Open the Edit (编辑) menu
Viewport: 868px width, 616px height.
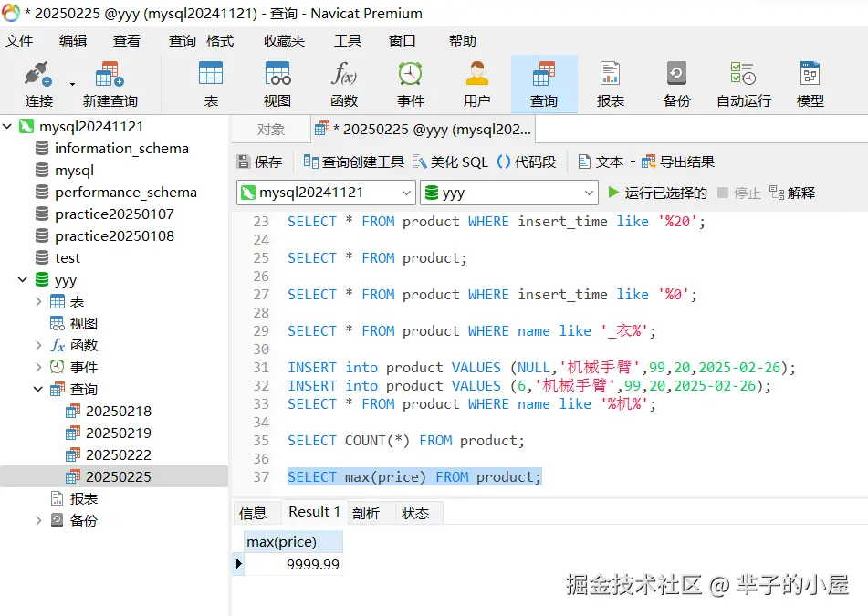(x=73, y=40)
